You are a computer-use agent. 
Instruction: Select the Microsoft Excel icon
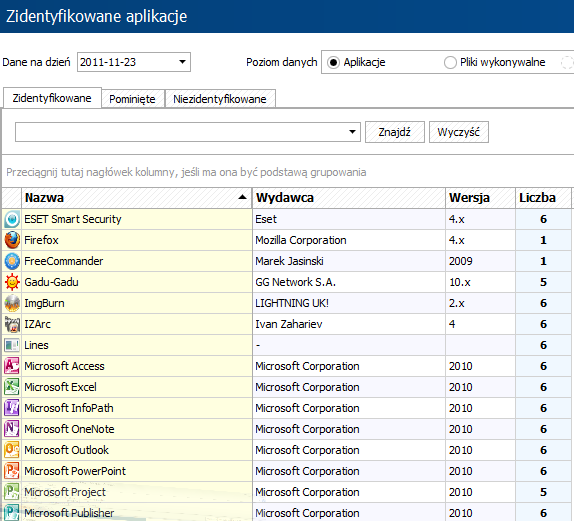[x=12, y=387]
